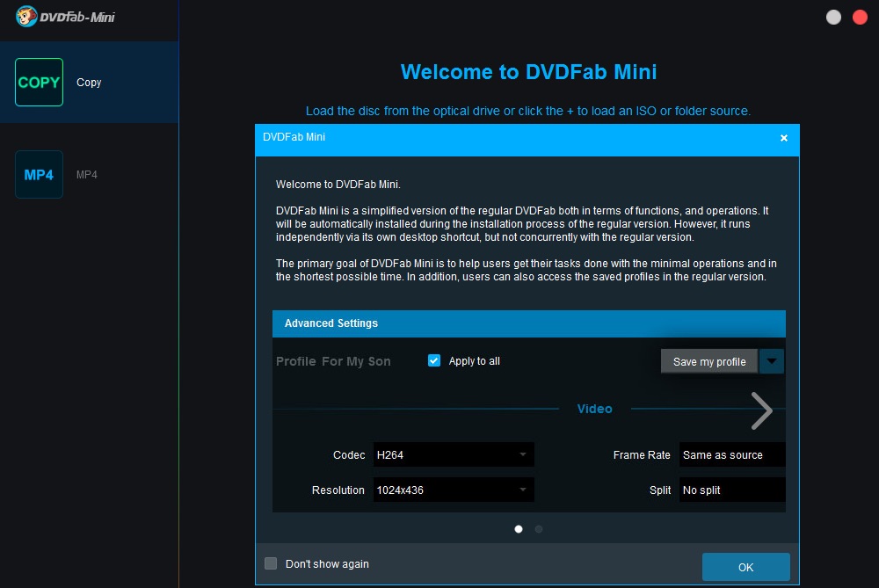Select the blue MP4 mode icon
Screen dimensions: 879x588
click(39, 174)
